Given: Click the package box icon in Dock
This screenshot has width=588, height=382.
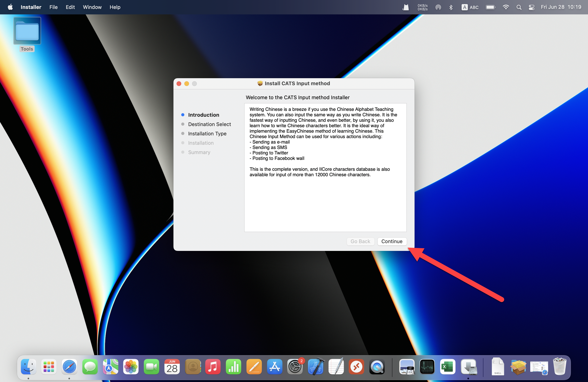Looking at the screenshot, I should click(518, 367).
